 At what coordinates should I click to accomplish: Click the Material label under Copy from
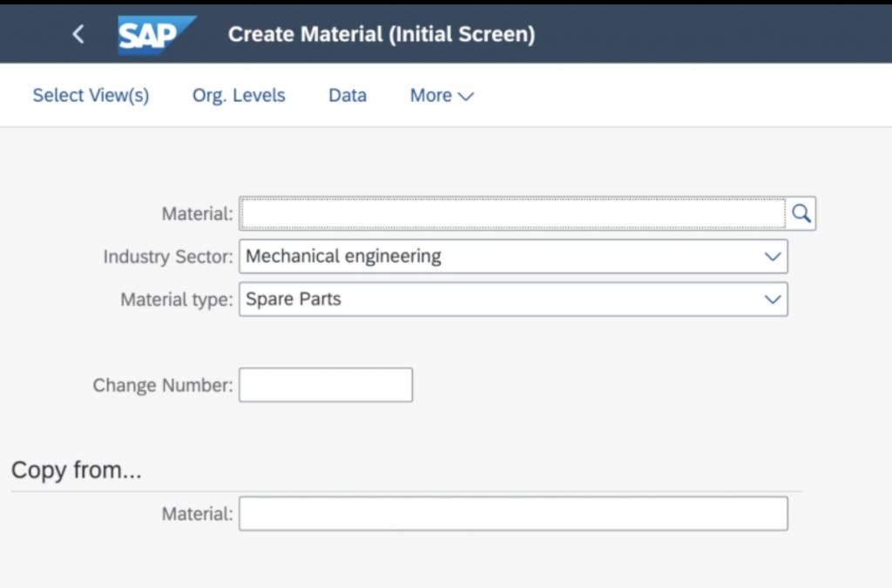[197, 514]
